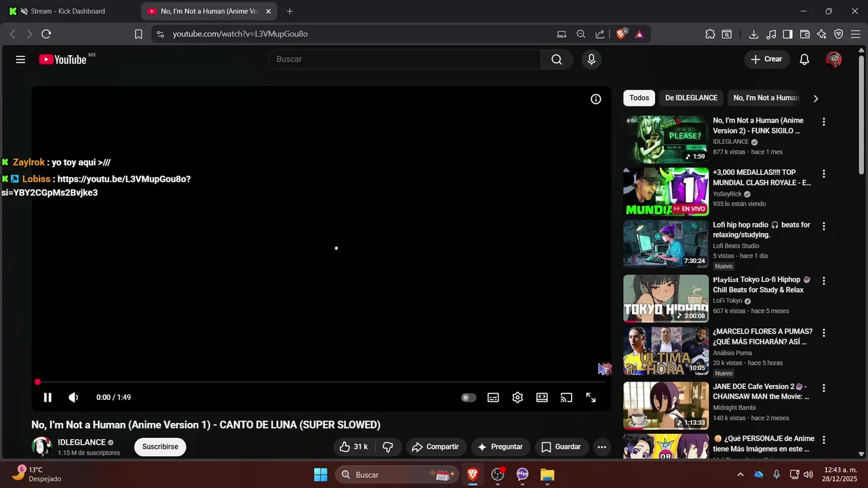This screenshot has height=488, width=868.
Task: Click the video progress bar
Action: [x=321, y=382]
